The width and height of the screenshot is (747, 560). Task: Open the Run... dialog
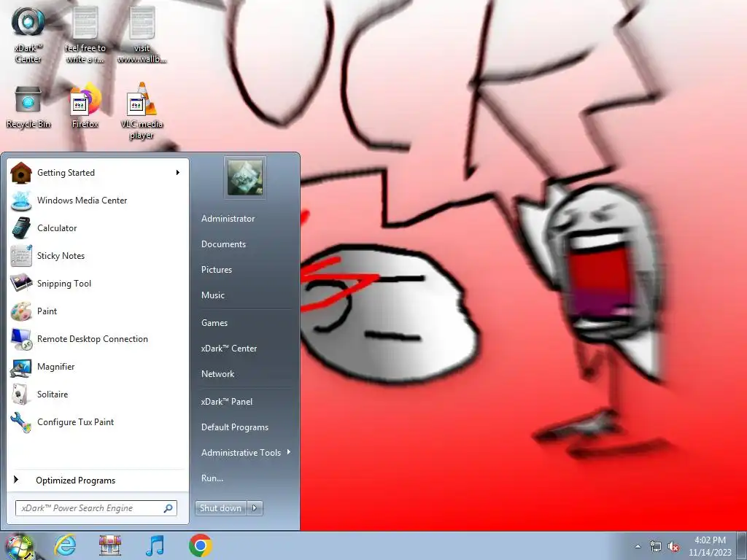(212, 478)
